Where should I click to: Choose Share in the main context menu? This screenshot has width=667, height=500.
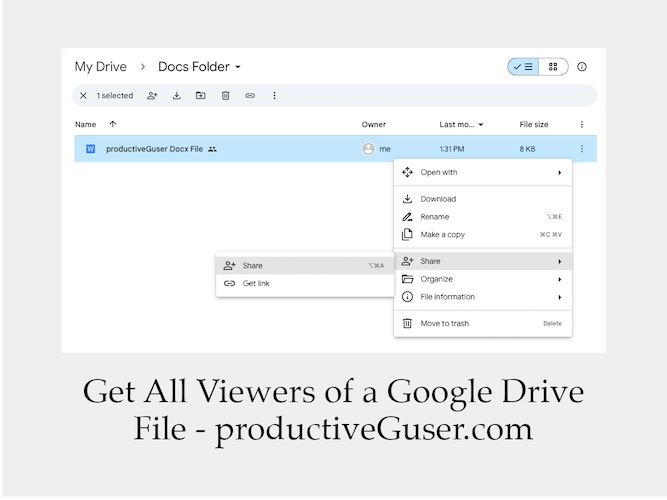click(483, 261)
